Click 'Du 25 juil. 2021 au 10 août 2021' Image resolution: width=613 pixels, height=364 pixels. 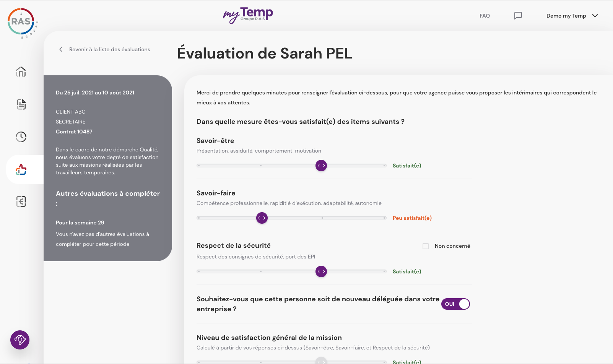click(95, 93)
